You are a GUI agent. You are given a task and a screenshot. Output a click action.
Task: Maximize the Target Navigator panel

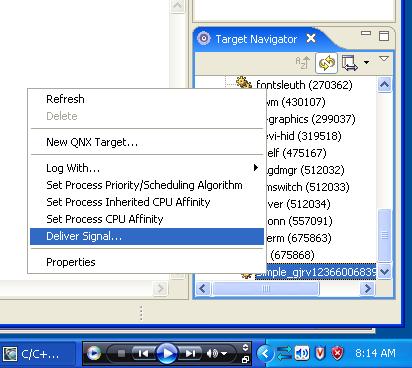click(384, 36)
